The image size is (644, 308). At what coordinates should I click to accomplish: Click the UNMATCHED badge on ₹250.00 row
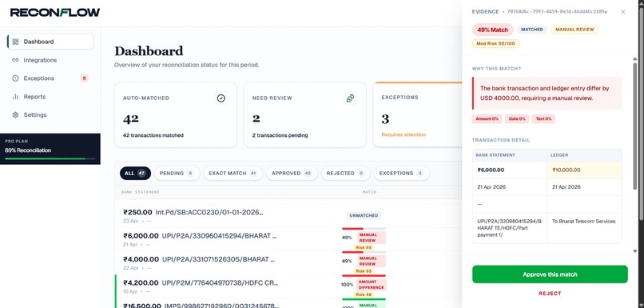click(x=364, y=215)
